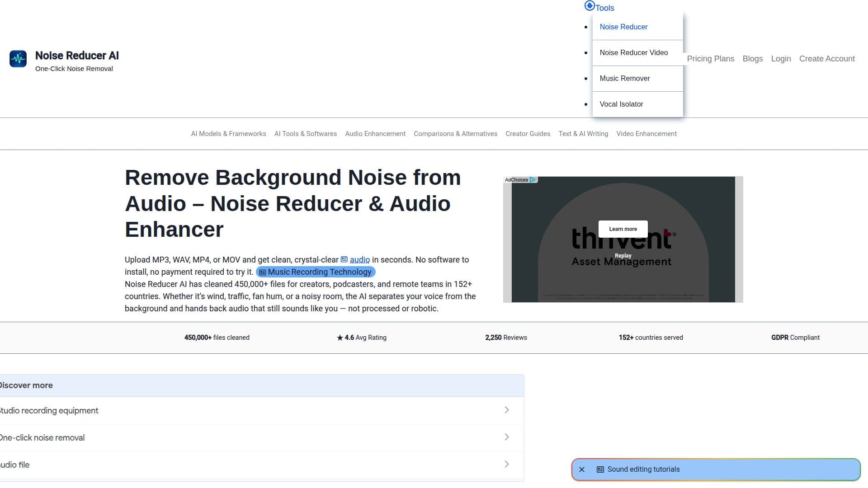Open Video Enhancement category
868x488 pixels.
point(646,134)
